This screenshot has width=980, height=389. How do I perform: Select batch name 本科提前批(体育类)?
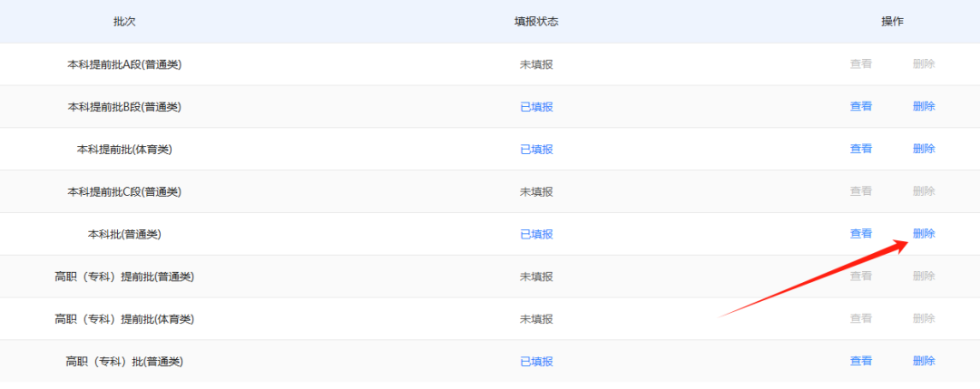(124, 150)
